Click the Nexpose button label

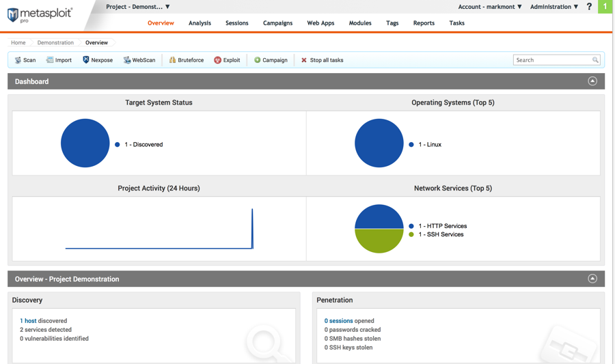click(102, 60)
